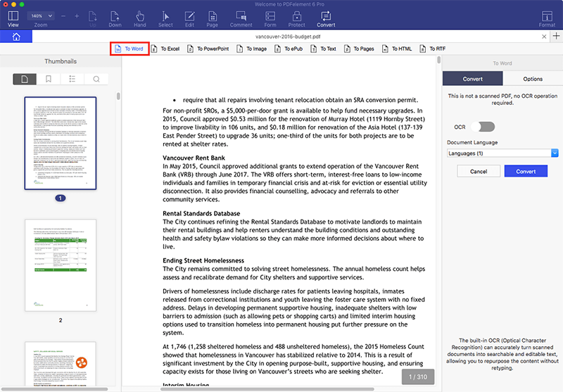Click the View sidebar icon
The image size is (563, 392).
point(13,18)
